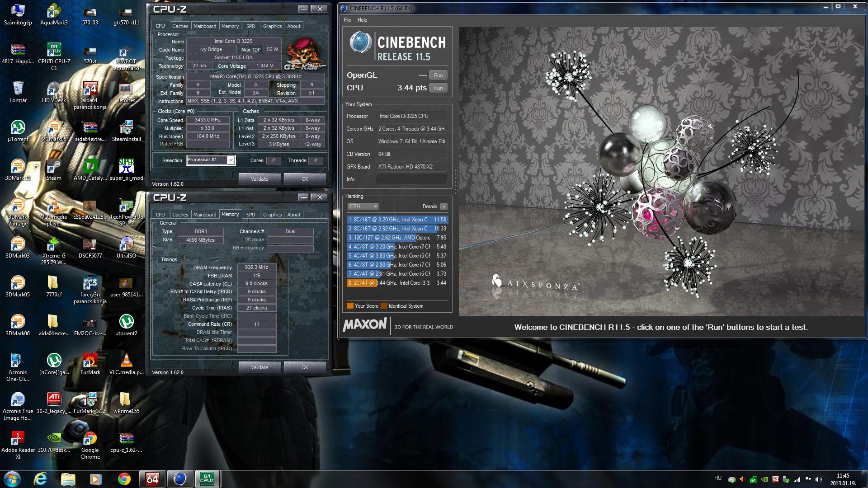Select ranking row 8 Intel Core i3 3.44
This screenshot has height=488, width=868.
[x=397, y=283]
